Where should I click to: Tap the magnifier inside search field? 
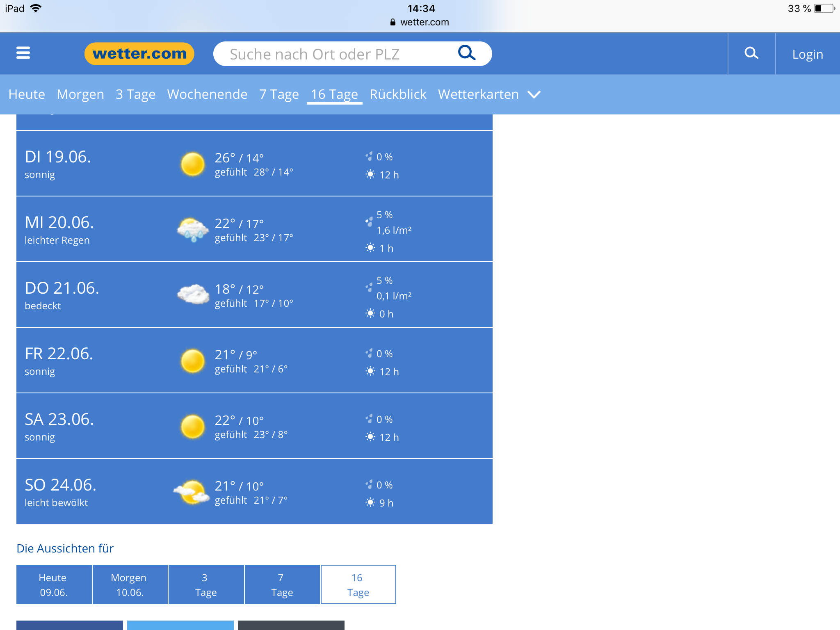[466, 53]
